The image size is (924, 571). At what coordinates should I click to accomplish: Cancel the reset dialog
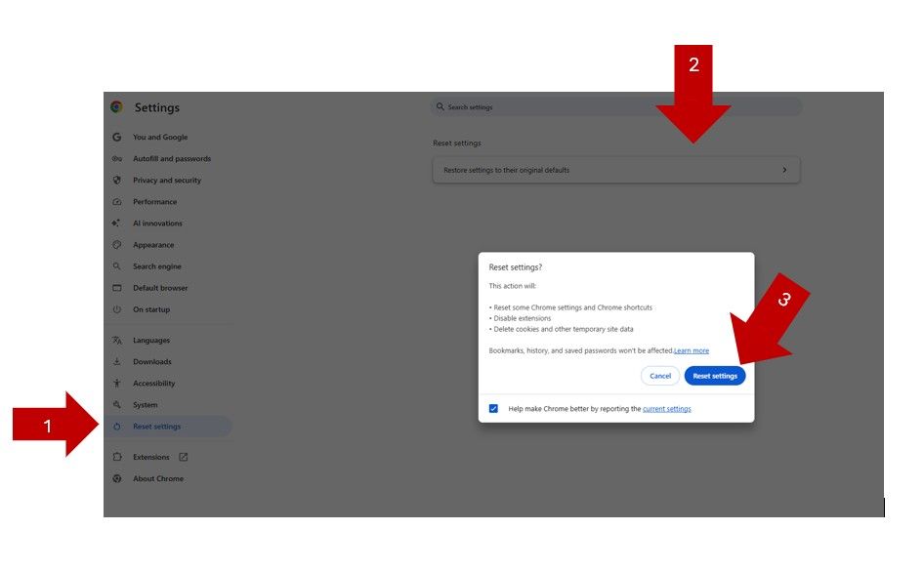(660, 376)
